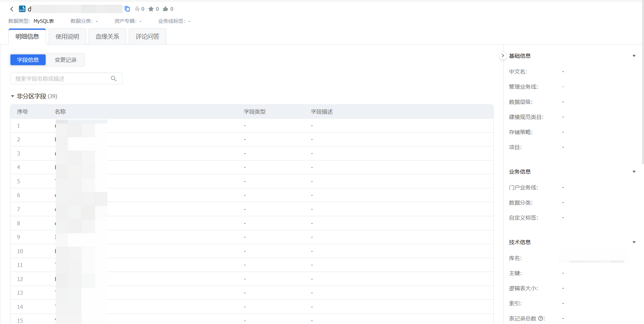Open the 明细信息 tab
Viewport: 644px width, 324px height.
click(x=27, y=37)
